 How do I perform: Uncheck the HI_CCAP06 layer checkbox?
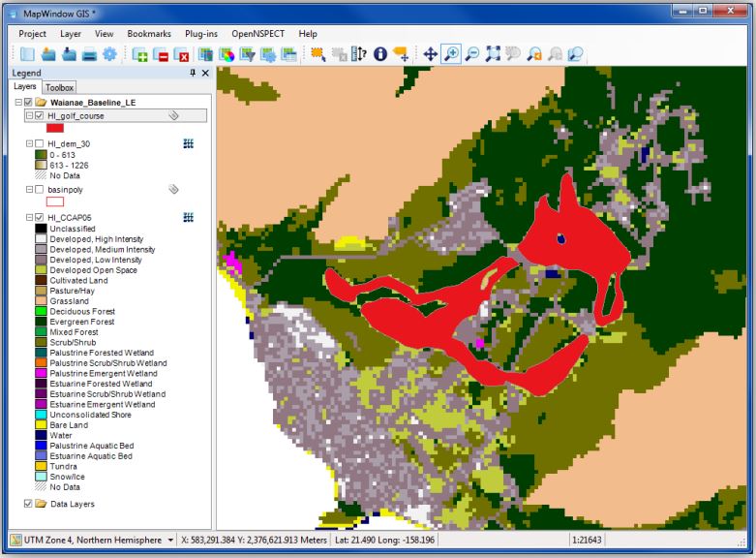click(39, 218)
